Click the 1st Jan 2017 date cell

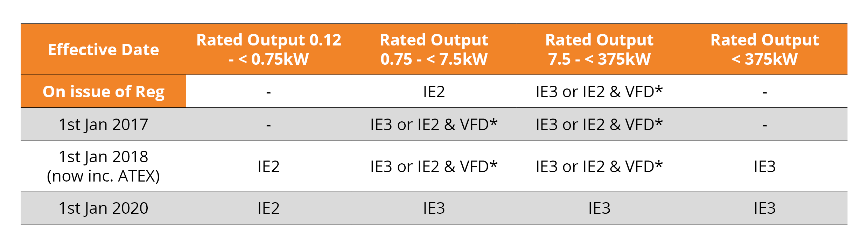[x=104, y=125]
